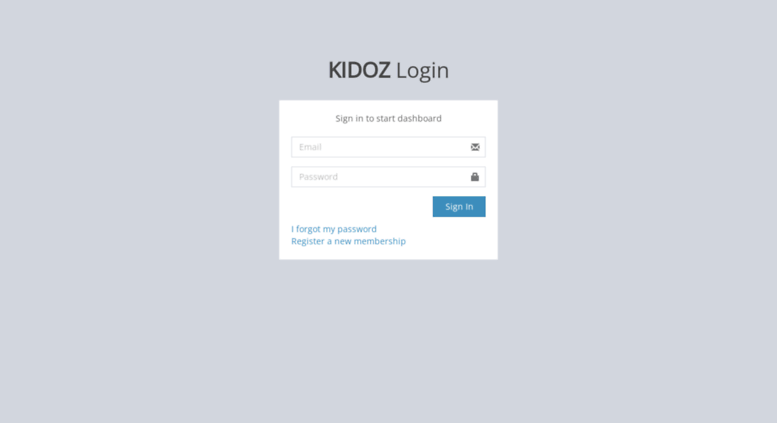Click the envelope icon in Email field
Screen dimensions: 777x423
pos(475,147)
